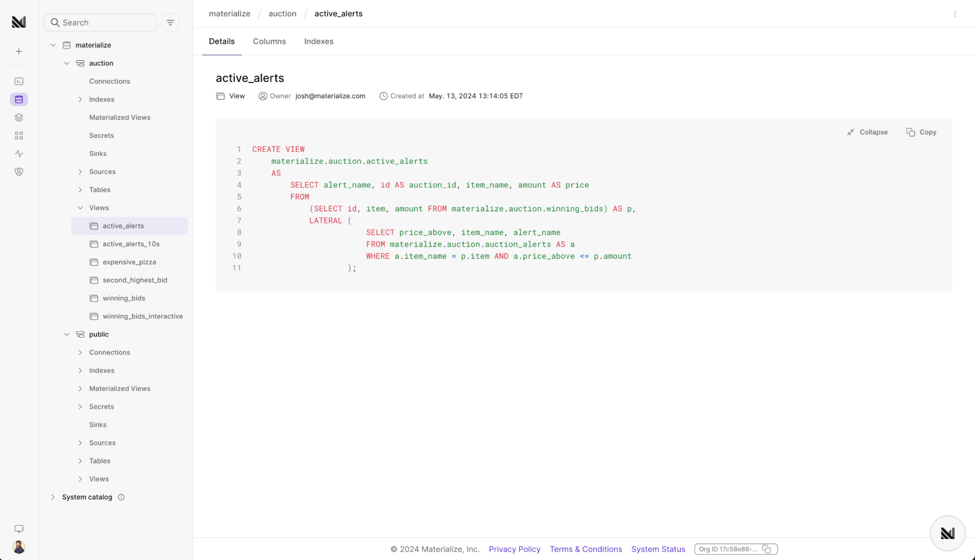Open Materialized Views under auction
The width and height of the screenshot is (975, 560).
point(119,118)
